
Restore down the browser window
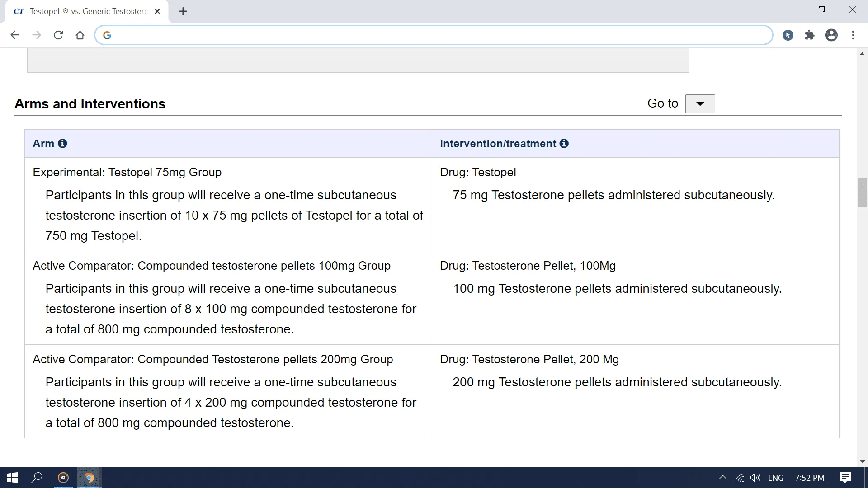[x=821, y=9]
